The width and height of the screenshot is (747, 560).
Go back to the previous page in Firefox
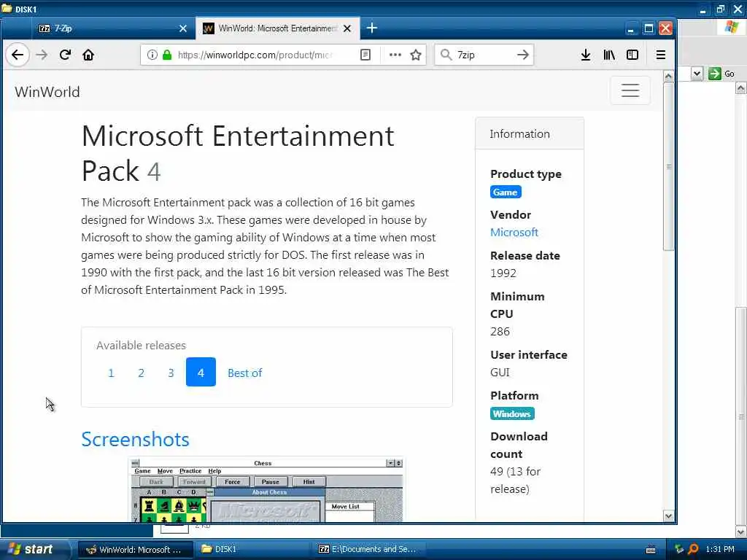[x=18, y=55]
